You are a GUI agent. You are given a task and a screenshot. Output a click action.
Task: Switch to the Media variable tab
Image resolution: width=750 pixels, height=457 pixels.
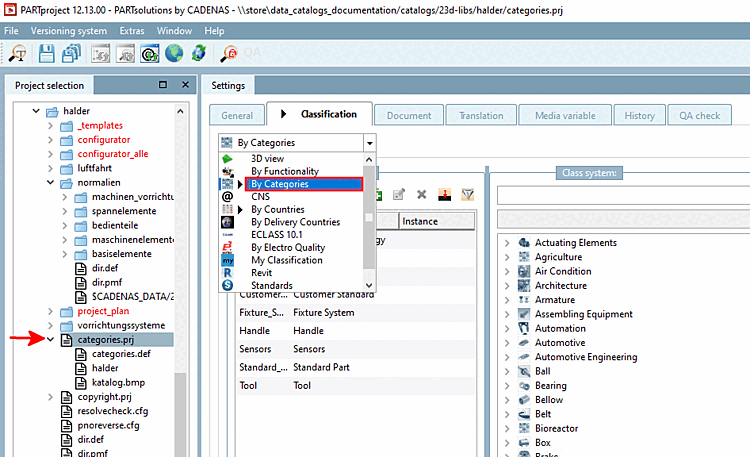[x=565, y=115]
